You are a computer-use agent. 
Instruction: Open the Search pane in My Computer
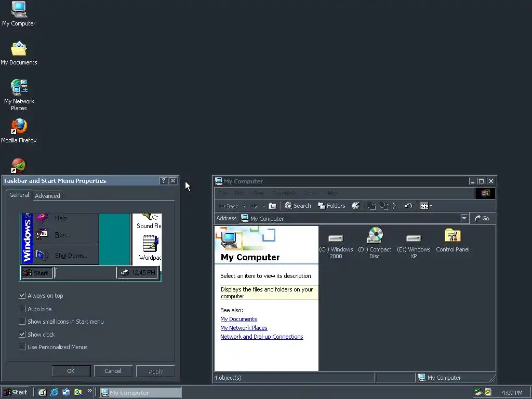(298, 206)
